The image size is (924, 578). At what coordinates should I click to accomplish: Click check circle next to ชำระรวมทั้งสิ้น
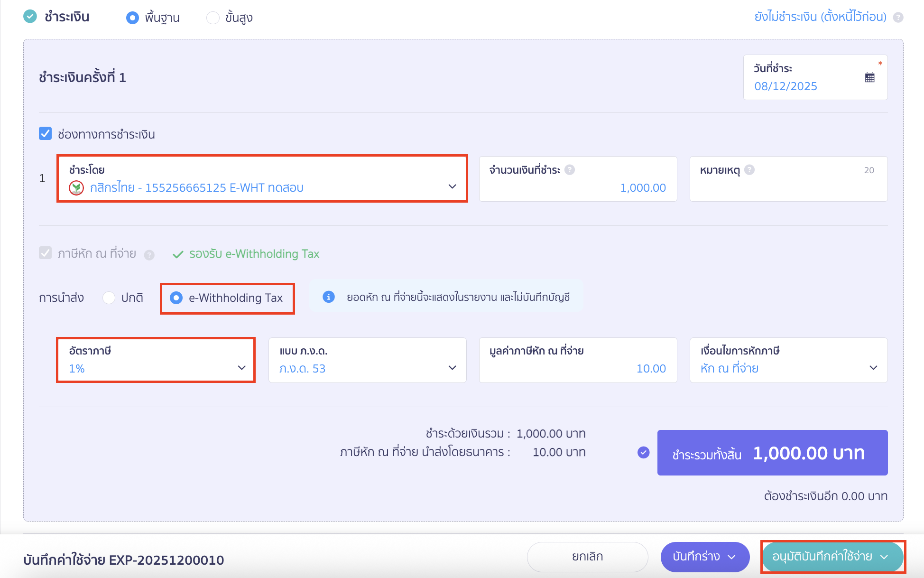coord(643,452)
